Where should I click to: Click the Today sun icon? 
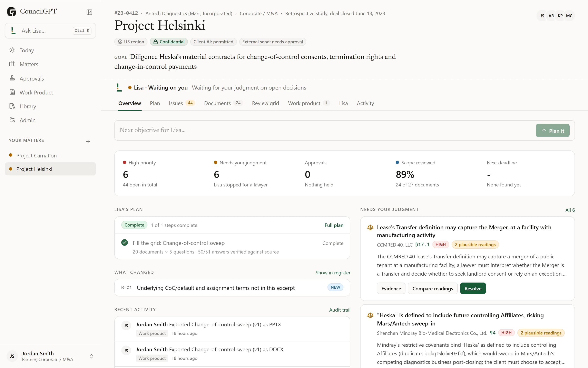click(x=12, y=50)
